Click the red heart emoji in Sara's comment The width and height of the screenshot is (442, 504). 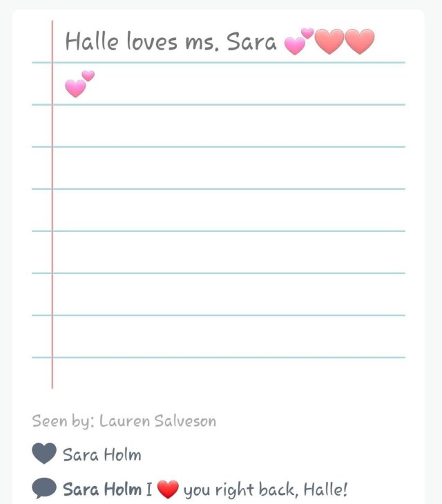tap(168, 490)
